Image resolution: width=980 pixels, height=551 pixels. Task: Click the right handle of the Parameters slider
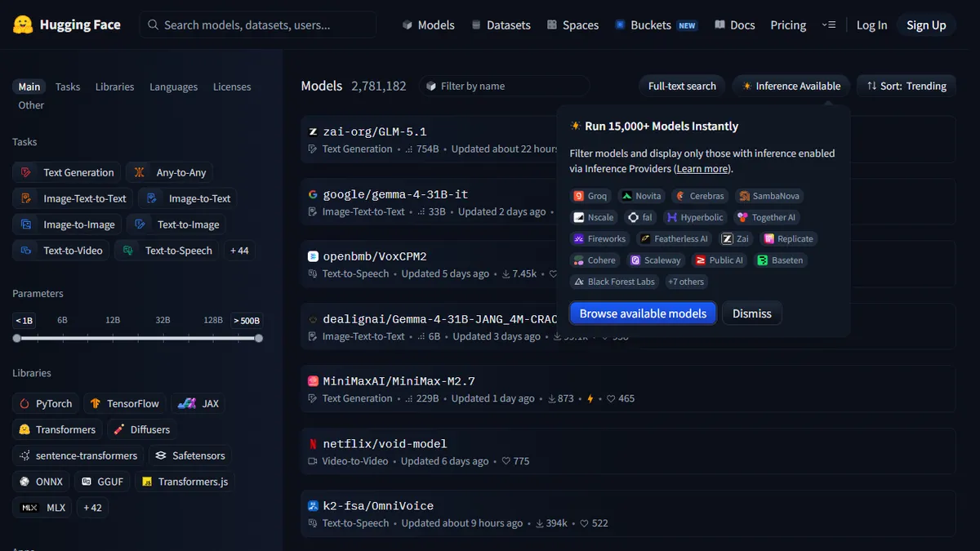tap(259, 336)
